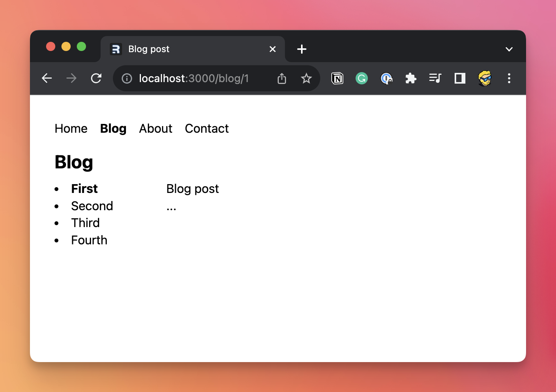
Task: Open the Notion extension
Action: (337, 79)
